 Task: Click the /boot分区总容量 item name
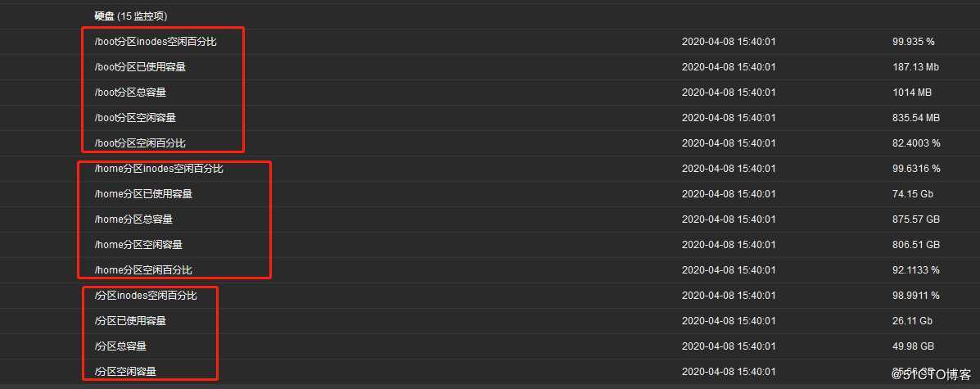(x=130, y=92)
